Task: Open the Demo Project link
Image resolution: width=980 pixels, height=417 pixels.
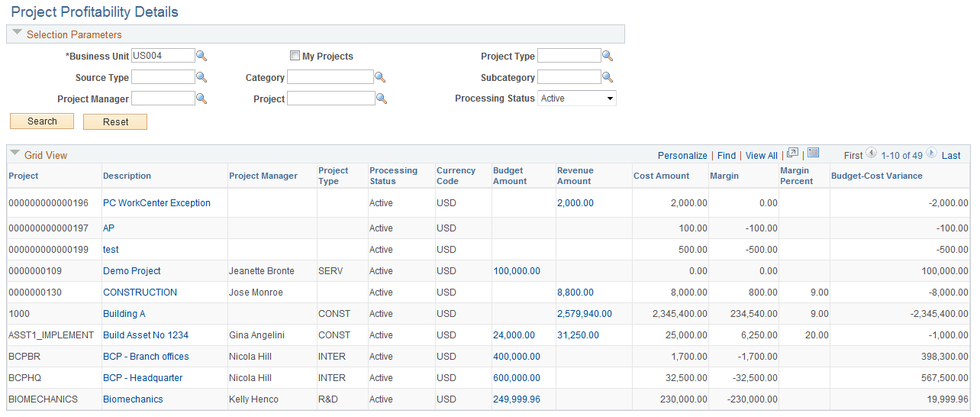Action: pyautogui.click(x=132, y=271)
